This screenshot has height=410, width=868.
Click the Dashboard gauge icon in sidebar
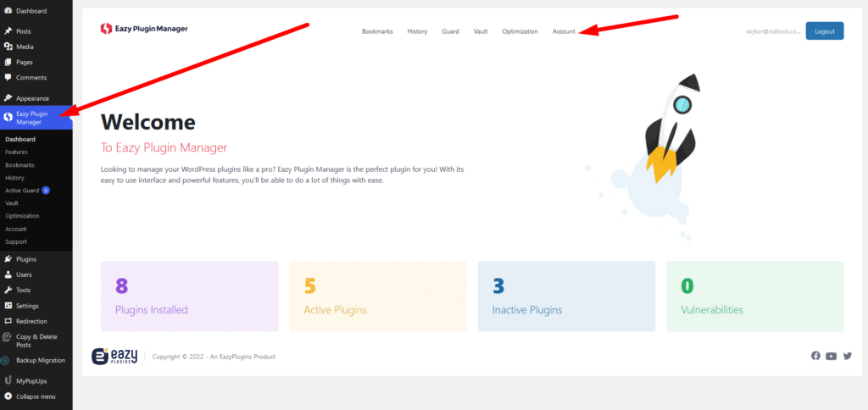click(x=8, y=10)
